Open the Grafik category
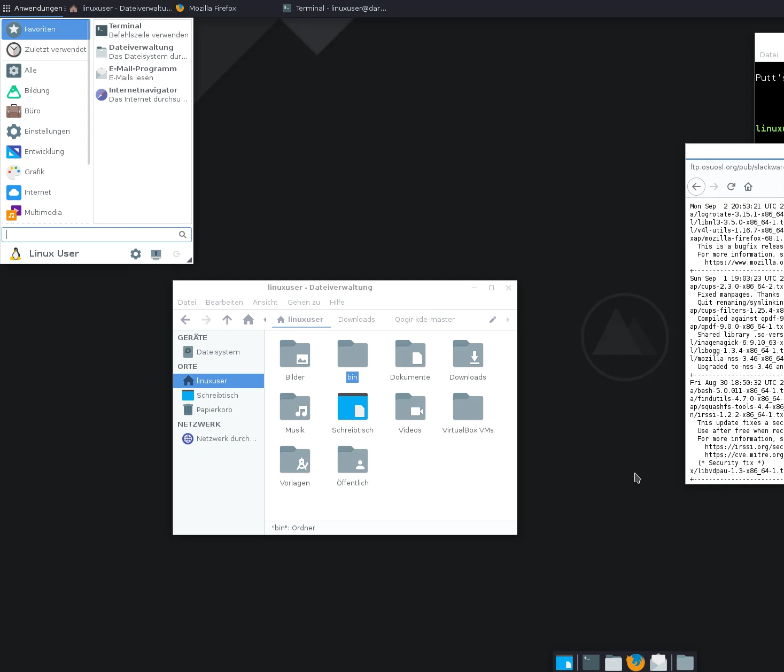 point(45,172)
